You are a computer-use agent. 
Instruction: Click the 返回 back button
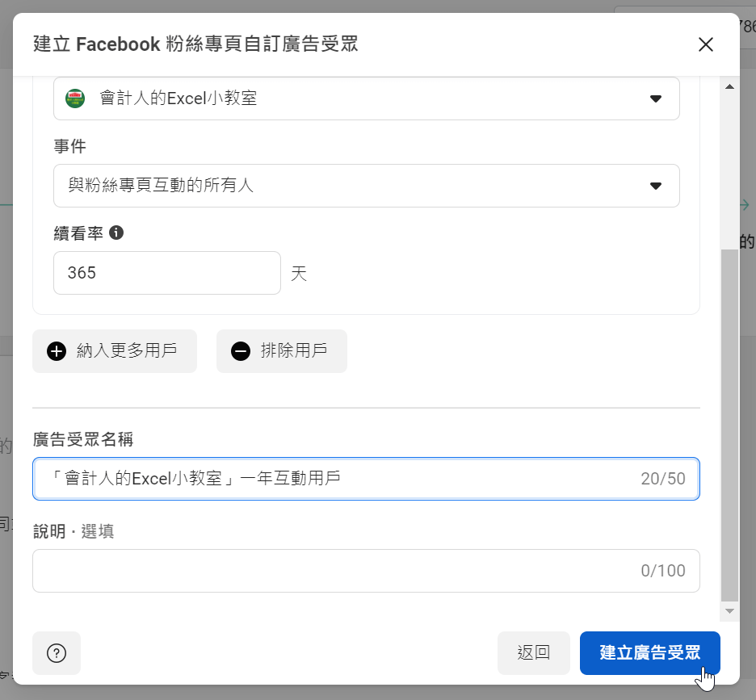point(534,653)
